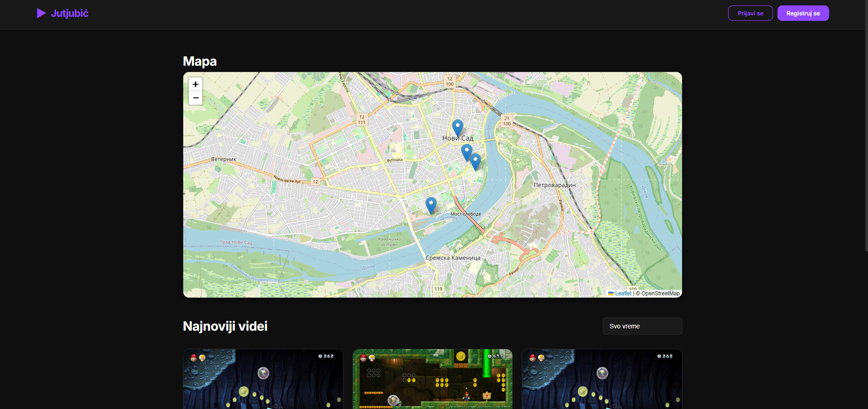This screenshot has height=409, width=868.
Task: Open the rightmost video thumbnail
Action: [x=601, y=379]
